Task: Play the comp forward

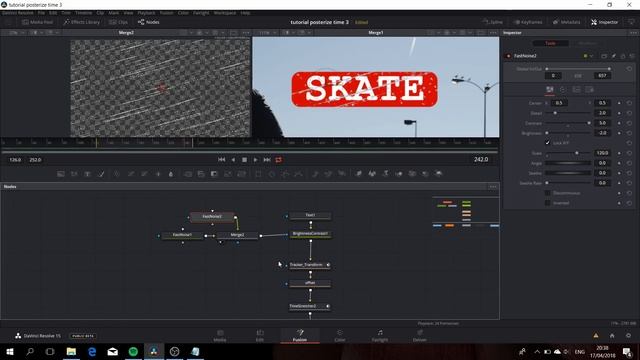Action: (256, 160)
